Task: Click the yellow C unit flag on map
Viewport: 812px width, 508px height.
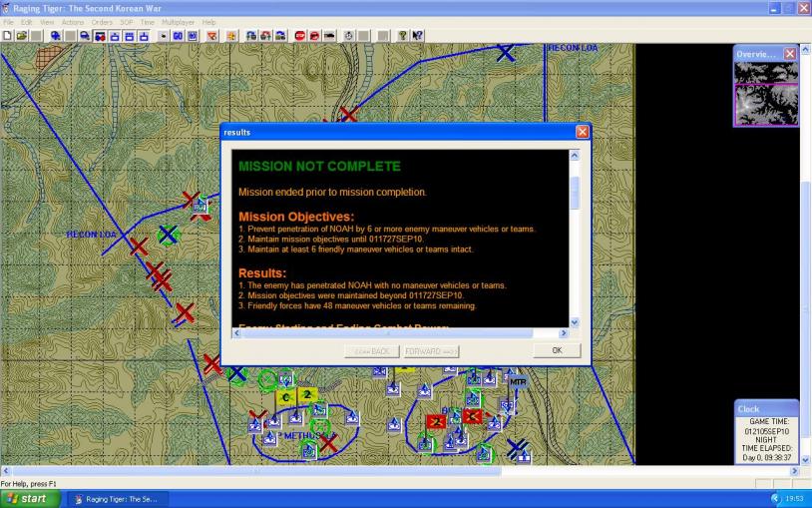Action: (285, 397)
